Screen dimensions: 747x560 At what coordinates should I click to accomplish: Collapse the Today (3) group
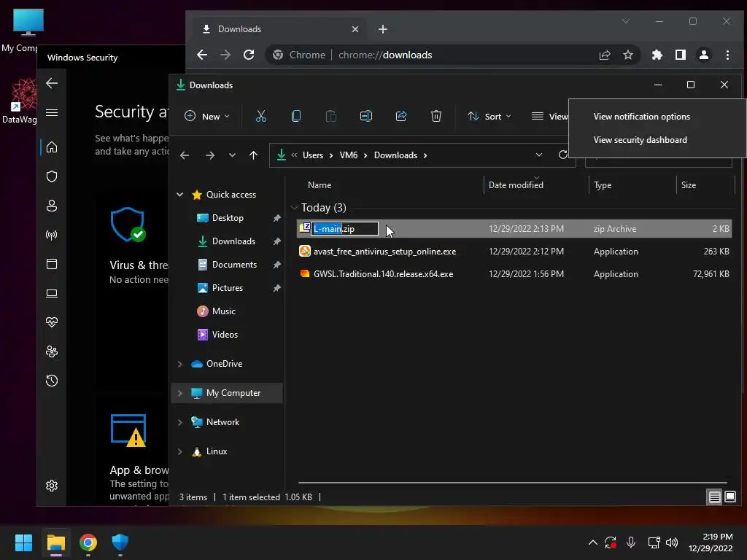pyautogui.click(x=294, y=208)
